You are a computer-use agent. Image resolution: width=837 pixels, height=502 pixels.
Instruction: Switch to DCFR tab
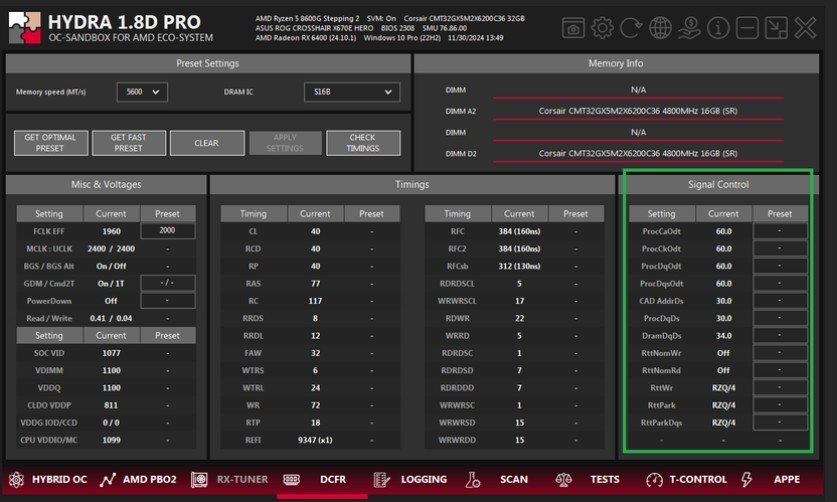click(333, 480)
